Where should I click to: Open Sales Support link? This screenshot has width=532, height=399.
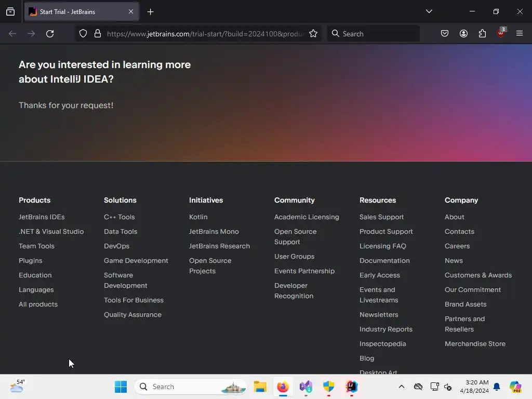coord(382,217)
